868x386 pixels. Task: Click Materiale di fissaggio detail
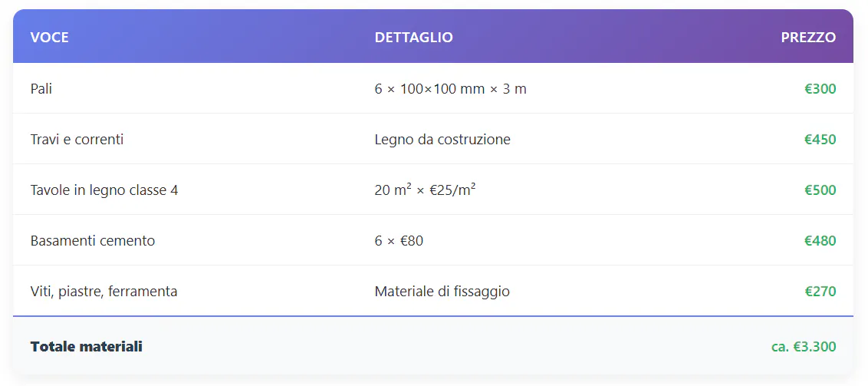coord(442,292)
